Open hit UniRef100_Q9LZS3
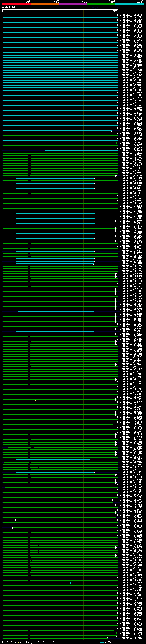The width and height of the screenshot is (146, 644). [x=131, y=15]
